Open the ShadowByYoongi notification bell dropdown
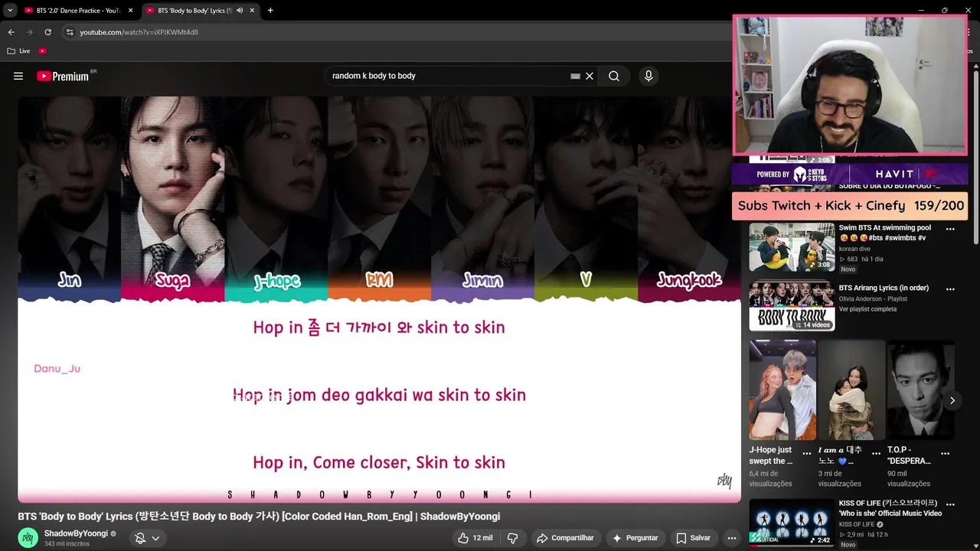This screenshot has width=980, height=551. coord(147,538)
